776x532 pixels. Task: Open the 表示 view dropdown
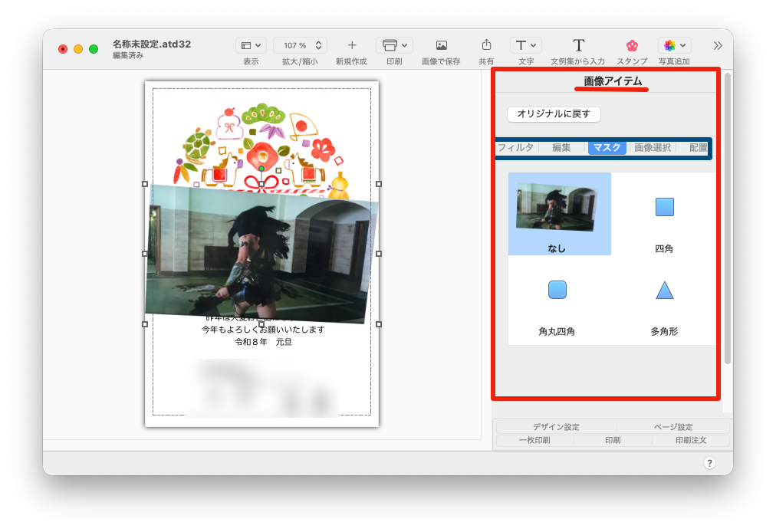pos(251,45)
